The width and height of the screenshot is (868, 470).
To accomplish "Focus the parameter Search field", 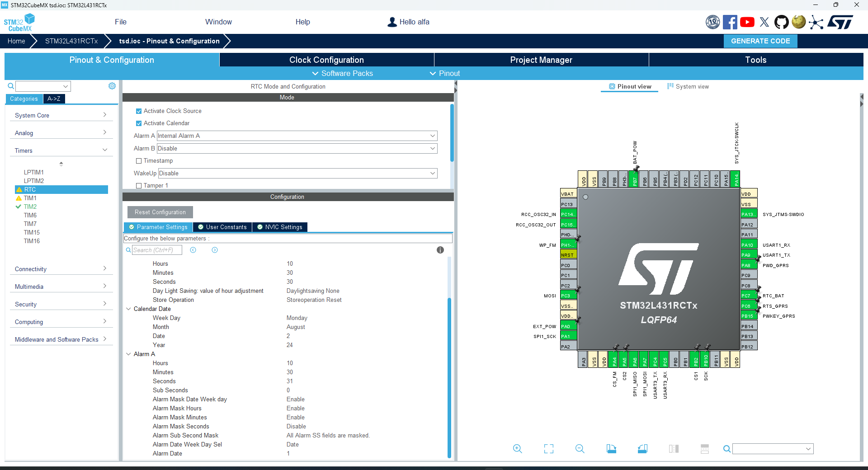I will pos(157,250).
